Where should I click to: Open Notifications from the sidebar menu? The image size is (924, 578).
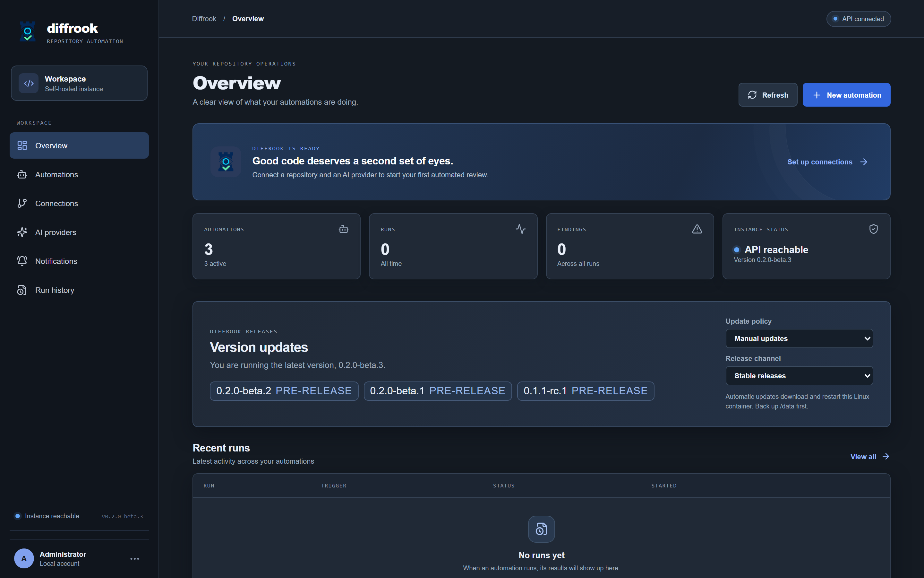coord(79,261)
